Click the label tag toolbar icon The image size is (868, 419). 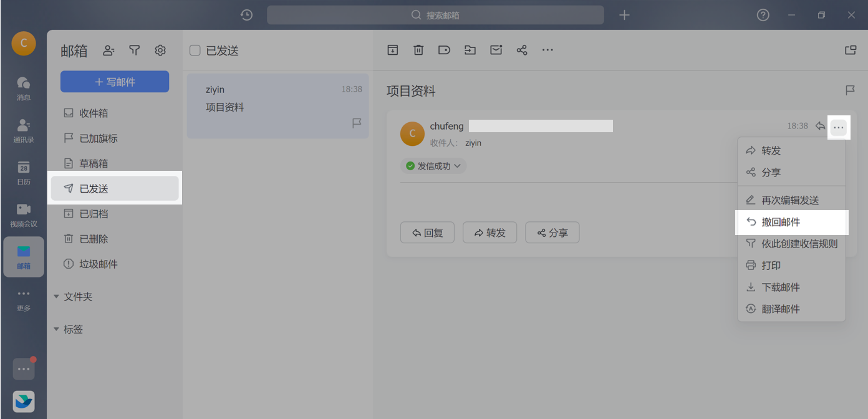pyautogui.click(x=444, y=50)
